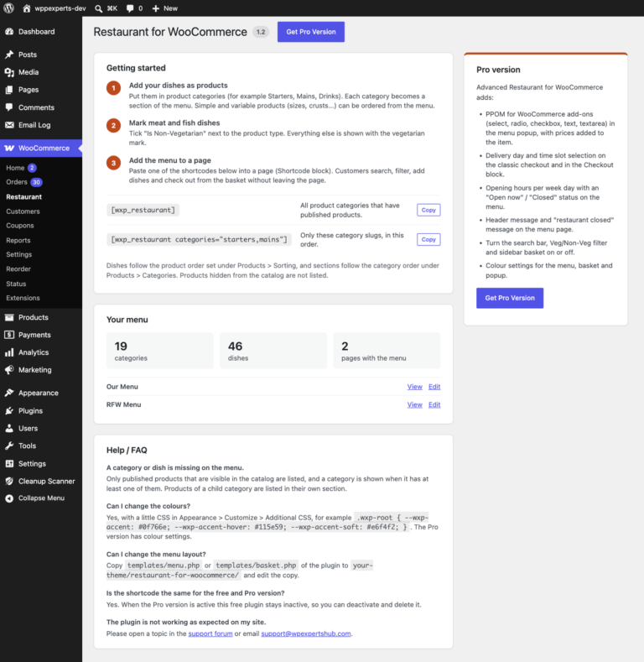This screenshot has height=662, width=644.
Task: Copy the categories="starters,mains" shortcode
Action: [x=428, y=239]
